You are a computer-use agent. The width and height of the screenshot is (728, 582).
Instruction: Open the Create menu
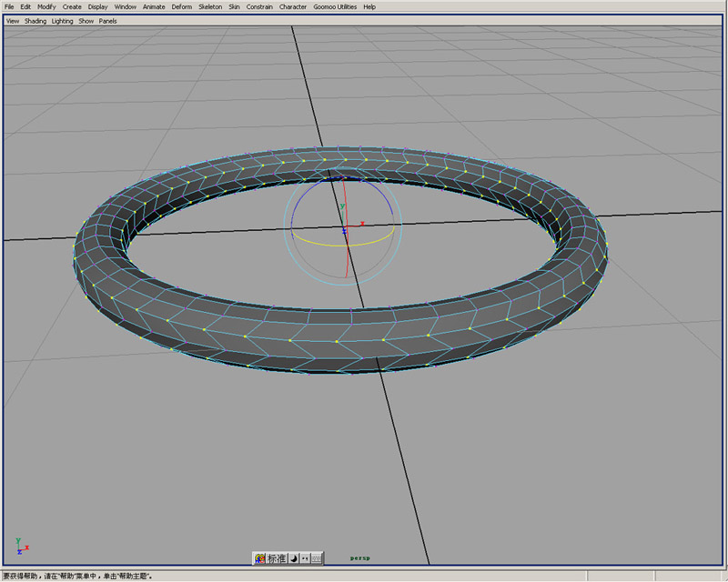[x=72, y=7]
